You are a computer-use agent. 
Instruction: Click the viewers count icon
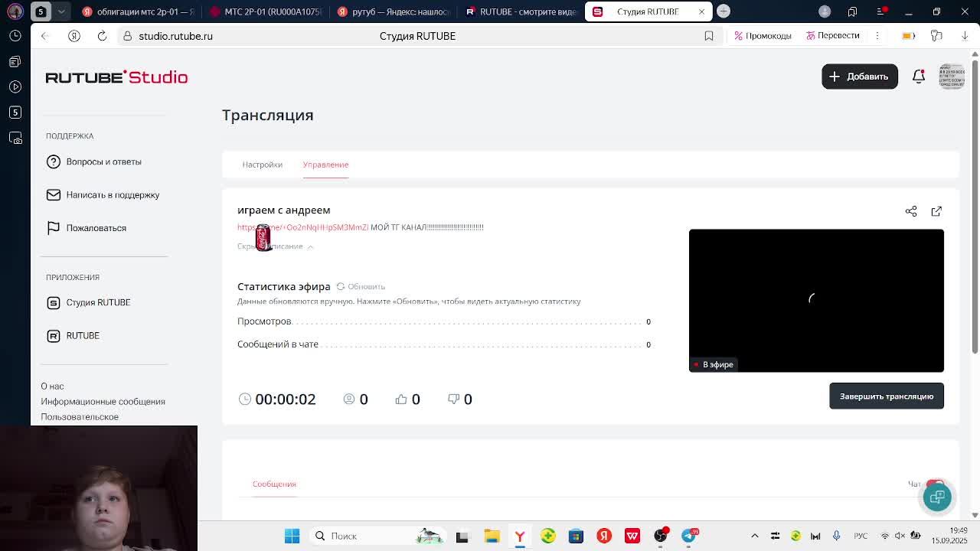coord(349,399)
